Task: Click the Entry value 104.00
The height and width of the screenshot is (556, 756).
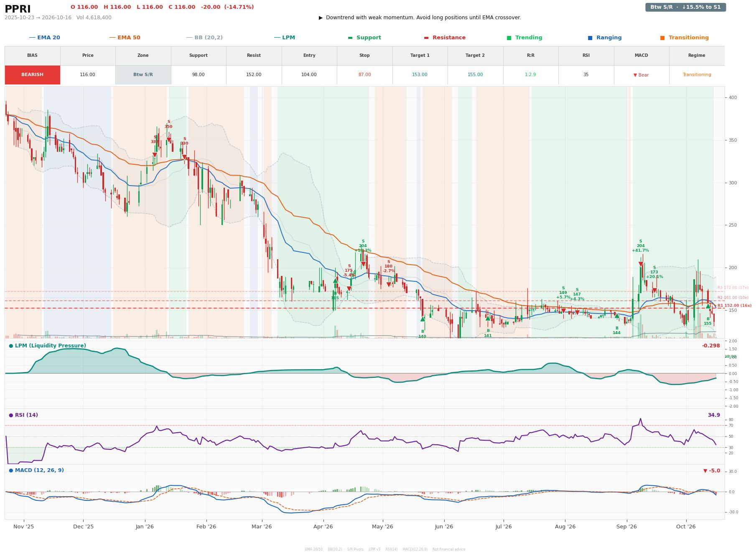Action: click(x=309, y=75)
